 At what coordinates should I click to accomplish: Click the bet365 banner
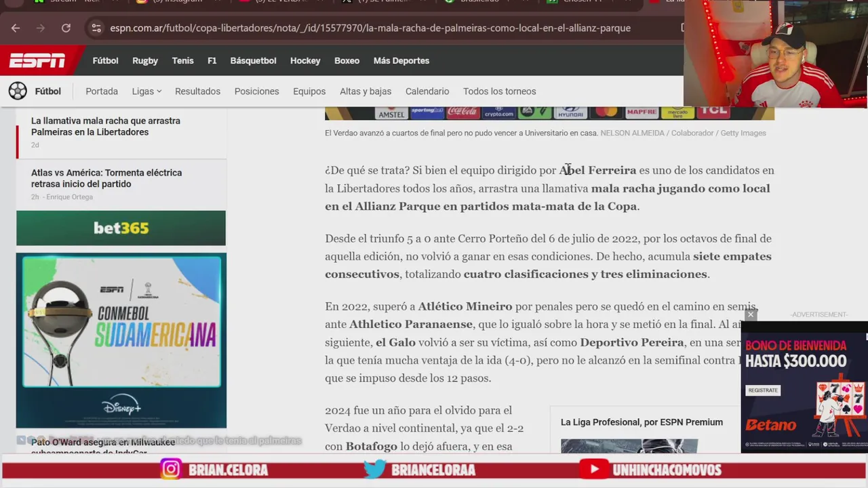(x=121, y=228)
